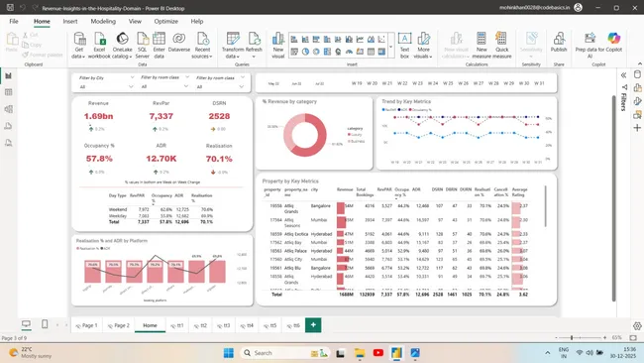Switch to the tt6 page tab

pos(293,325)
